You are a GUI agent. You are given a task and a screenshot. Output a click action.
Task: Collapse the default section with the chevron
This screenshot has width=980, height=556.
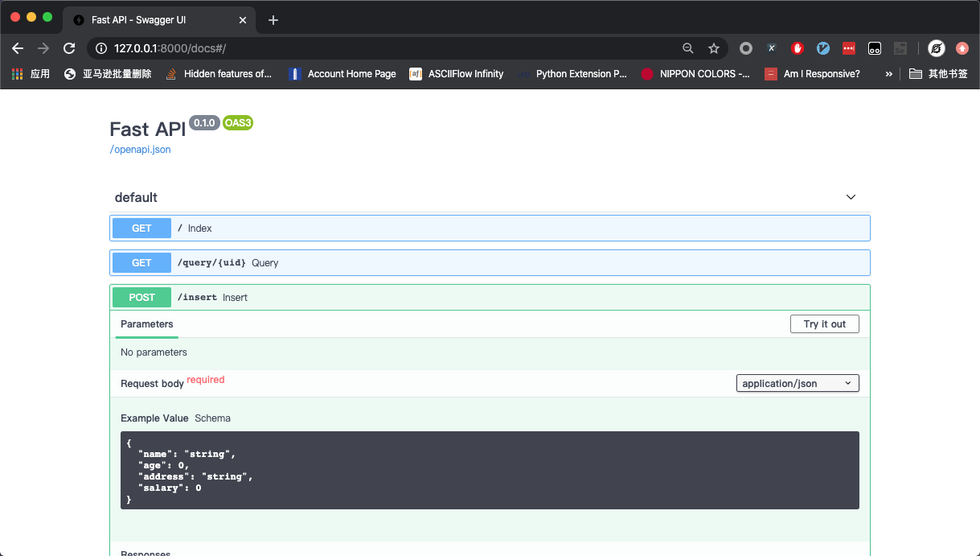(x=851, y=197)
